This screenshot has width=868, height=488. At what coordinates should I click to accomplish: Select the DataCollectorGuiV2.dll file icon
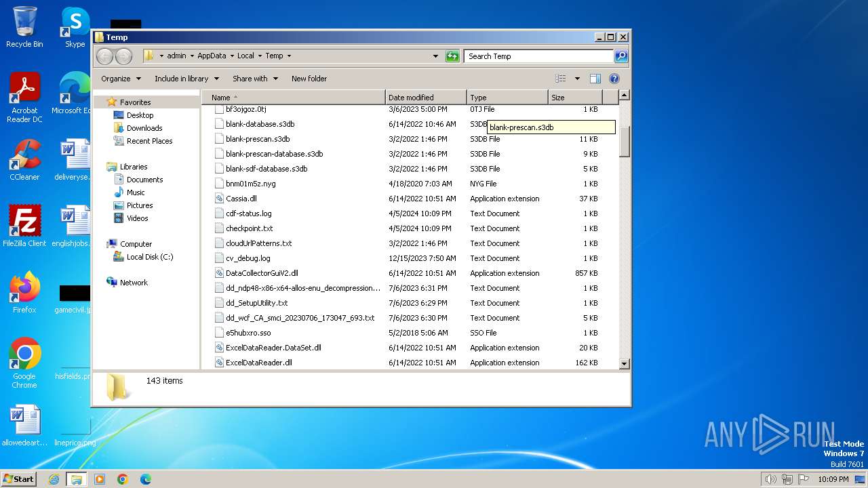coord(219,273)
